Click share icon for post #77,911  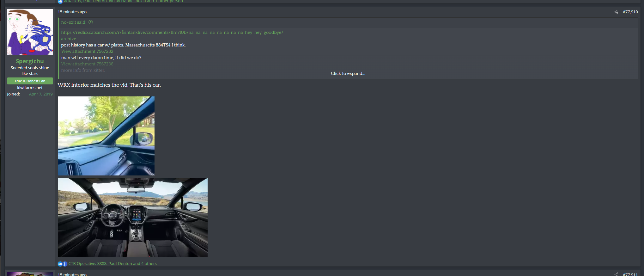(x=616, y=274)
